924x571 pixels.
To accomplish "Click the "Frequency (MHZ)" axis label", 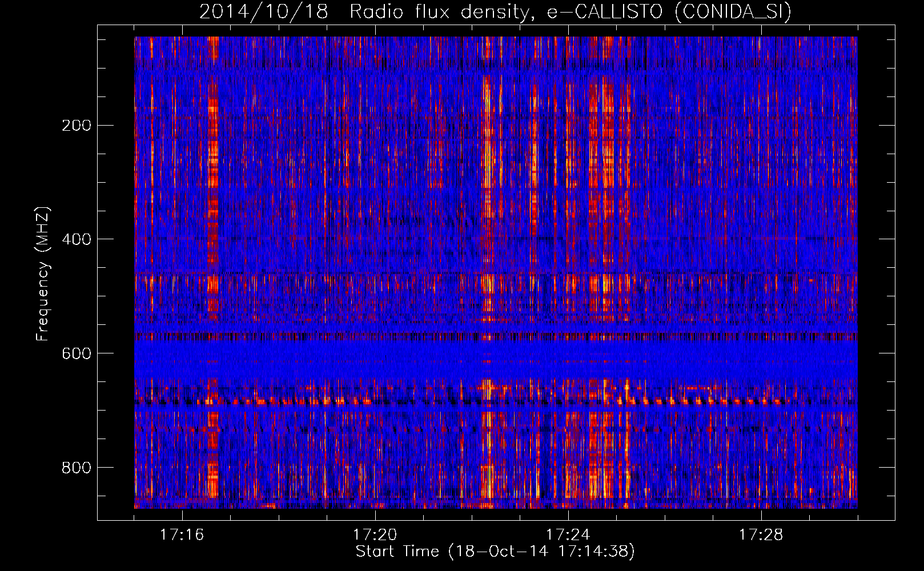I will click(43, 274).
